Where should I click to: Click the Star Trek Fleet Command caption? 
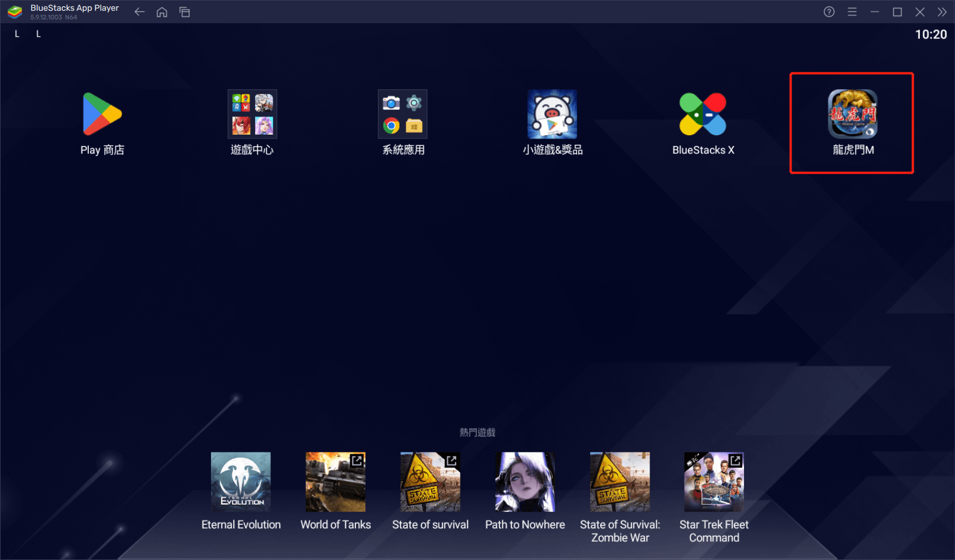[x=714, y=531]
